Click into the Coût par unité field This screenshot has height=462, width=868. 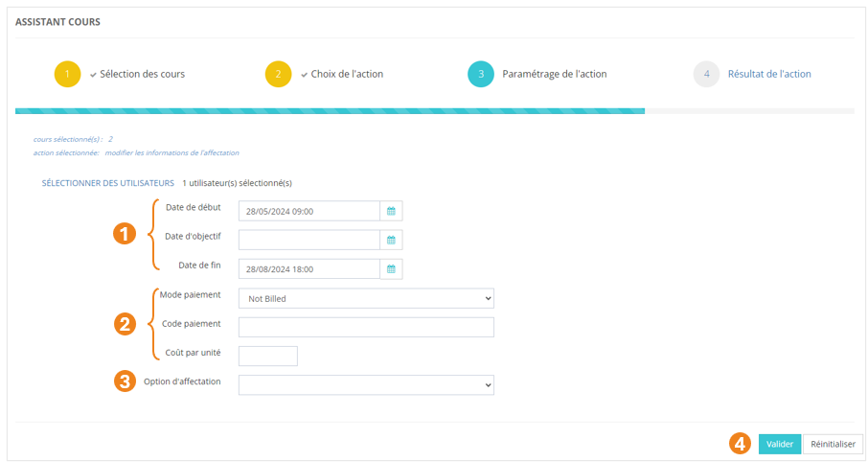pos(267,356)
